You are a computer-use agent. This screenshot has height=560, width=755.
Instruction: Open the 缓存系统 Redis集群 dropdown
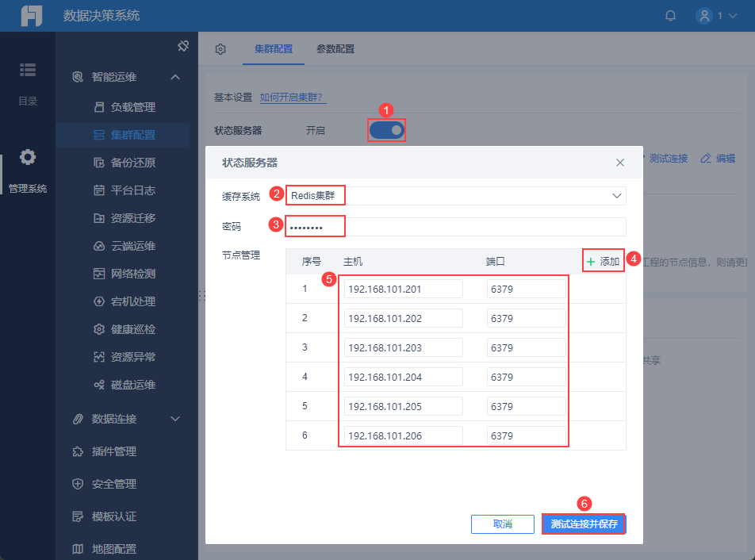point(455,196)
